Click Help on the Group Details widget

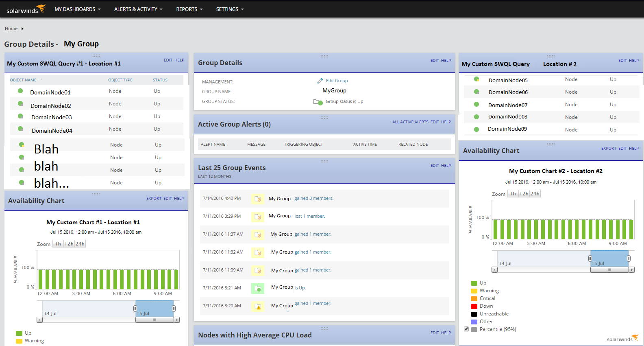[446, 61]
